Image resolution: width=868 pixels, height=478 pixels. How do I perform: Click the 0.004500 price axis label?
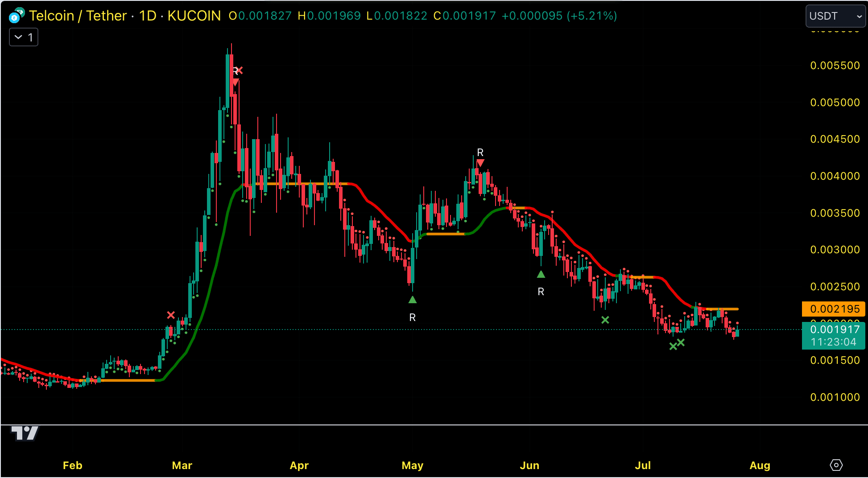tap(835, 139)
